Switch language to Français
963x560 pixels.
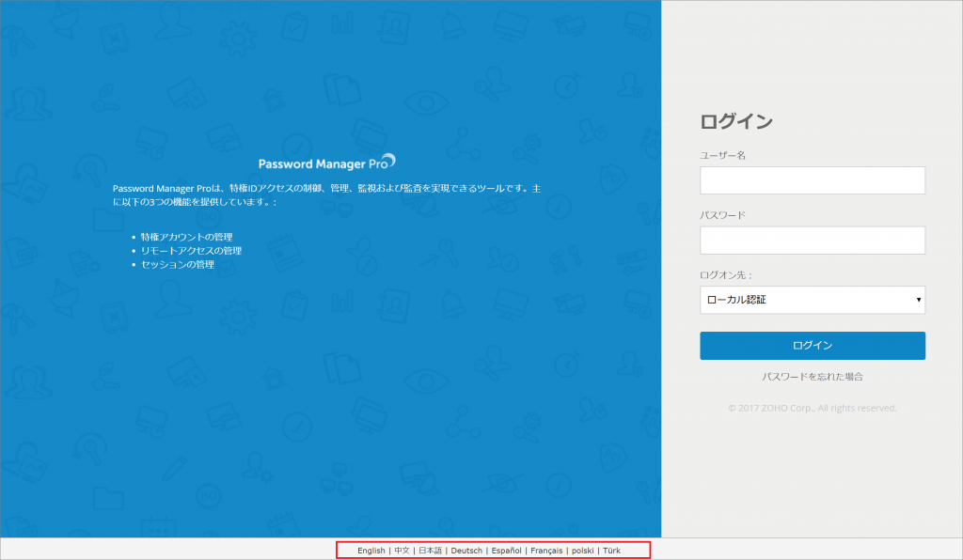546,551
